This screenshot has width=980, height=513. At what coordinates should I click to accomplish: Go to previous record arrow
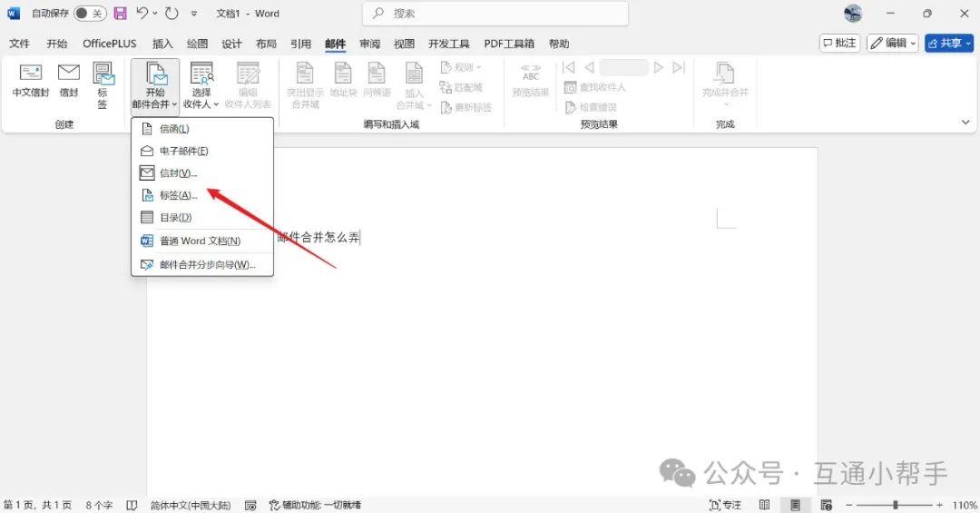pyautogui.click(x=589, y=67)
